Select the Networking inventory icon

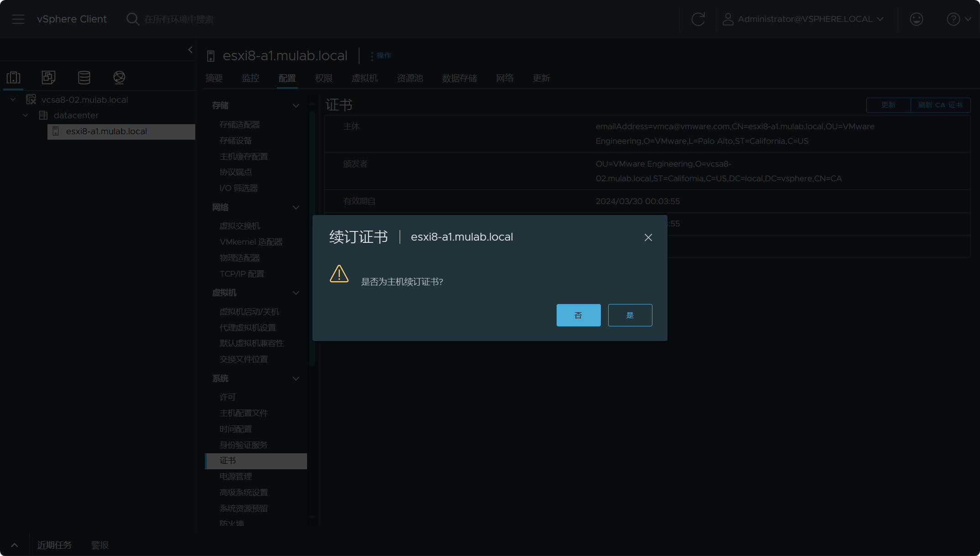click(x=119, y=77)
